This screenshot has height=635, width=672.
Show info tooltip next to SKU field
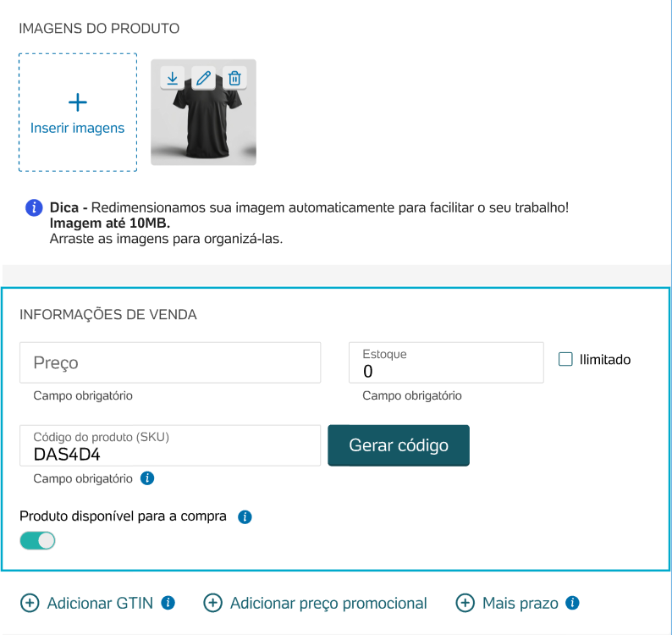click(x=147, y=478)
